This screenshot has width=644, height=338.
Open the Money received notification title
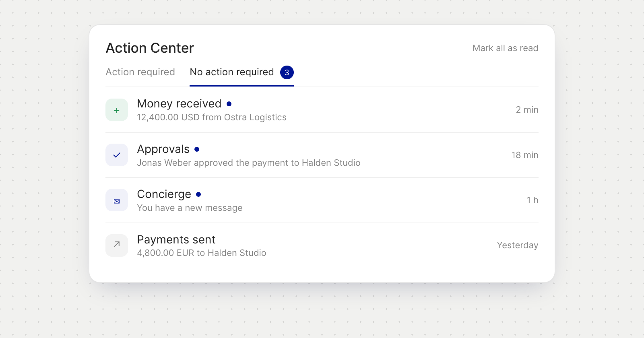tap(179, 104)
